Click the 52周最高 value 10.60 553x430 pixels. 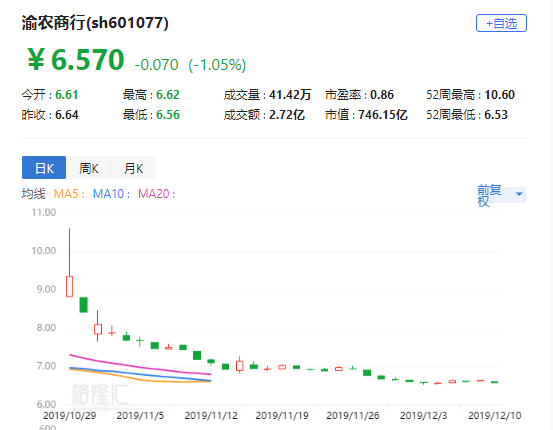point(499,95)
